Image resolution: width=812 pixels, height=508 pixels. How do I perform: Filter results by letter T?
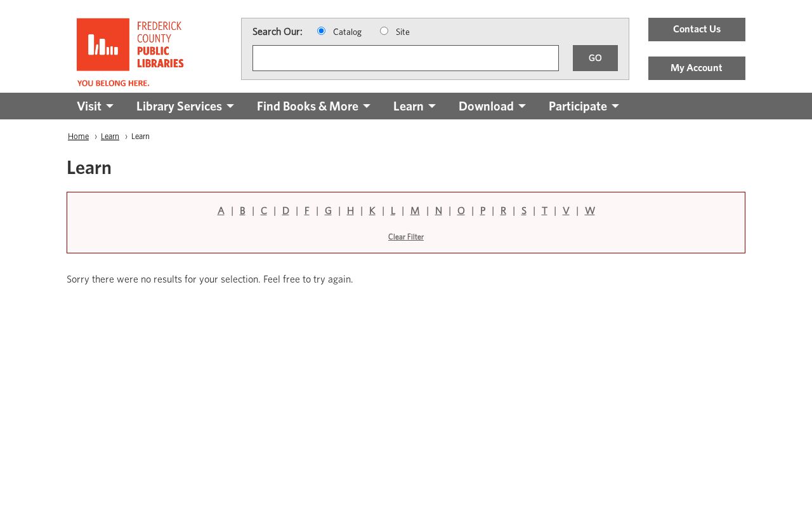click(x=544, y=211)
